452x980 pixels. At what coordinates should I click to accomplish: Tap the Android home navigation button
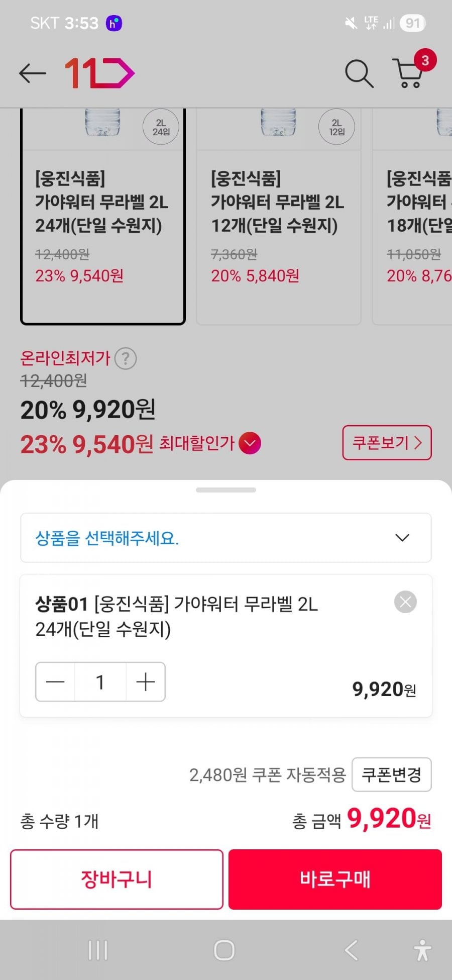[224, 950]
